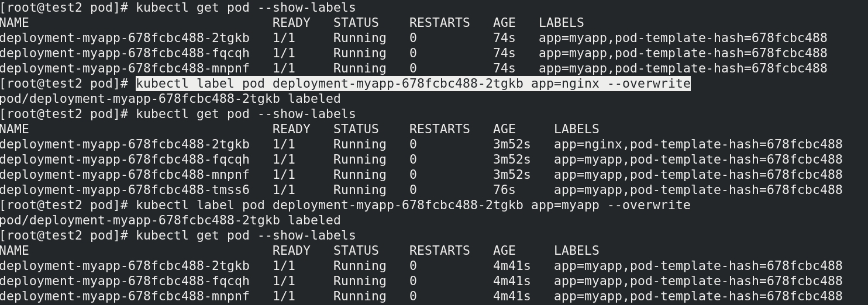Select the mnpnf pod name aged 4m41s
The width and height of the screenshot is (868, 305).
click(125, 296)
